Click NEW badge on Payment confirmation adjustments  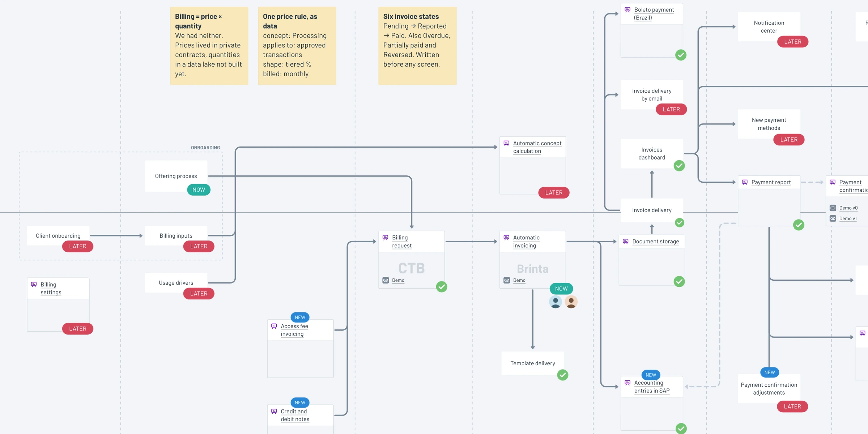click(770, 372)
